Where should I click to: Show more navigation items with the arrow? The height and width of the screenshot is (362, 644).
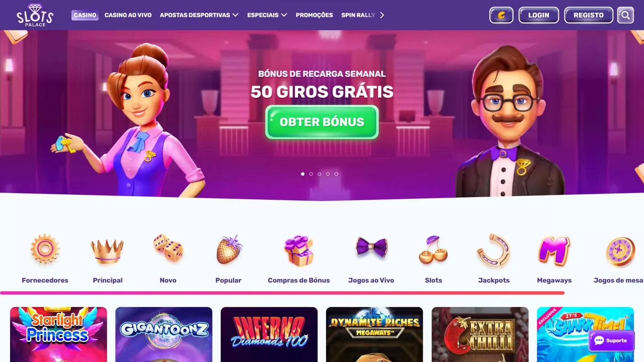click(x=382, y=15)
